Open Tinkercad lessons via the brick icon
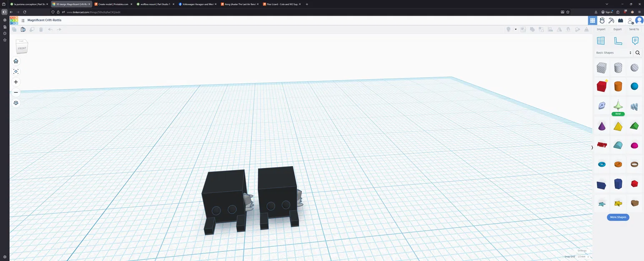Screen dimensions: 644x261 [x=621, y=20]
